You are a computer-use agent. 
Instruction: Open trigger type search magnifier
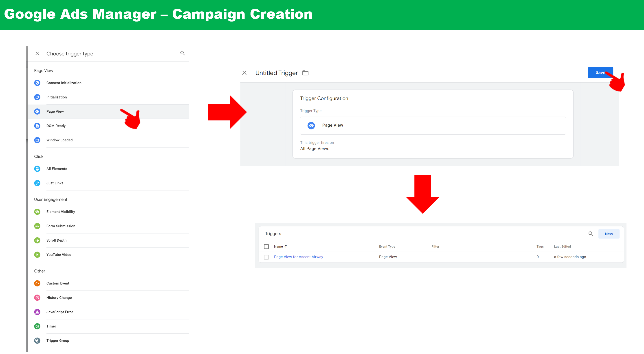[x=182, y=53]
